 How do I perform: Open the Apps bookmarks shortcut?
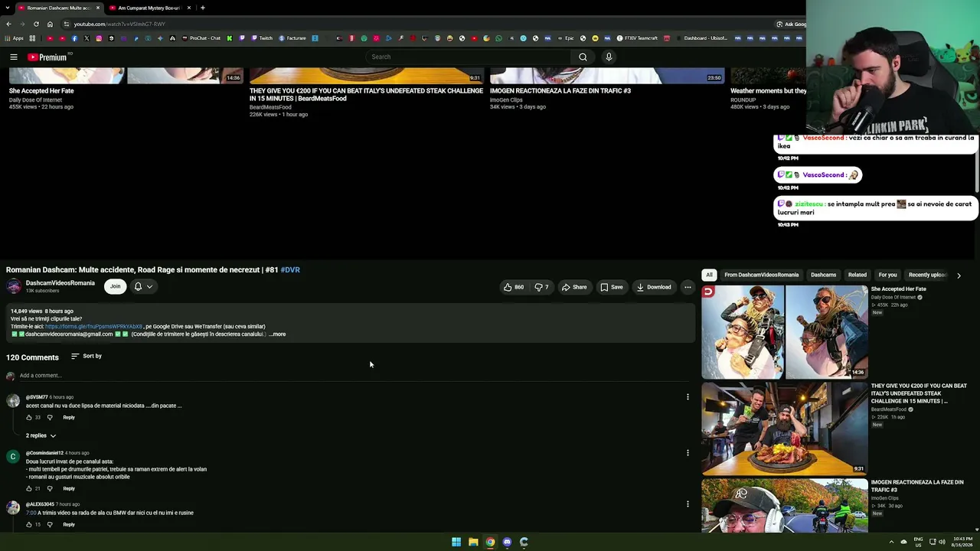coord(15,38)
